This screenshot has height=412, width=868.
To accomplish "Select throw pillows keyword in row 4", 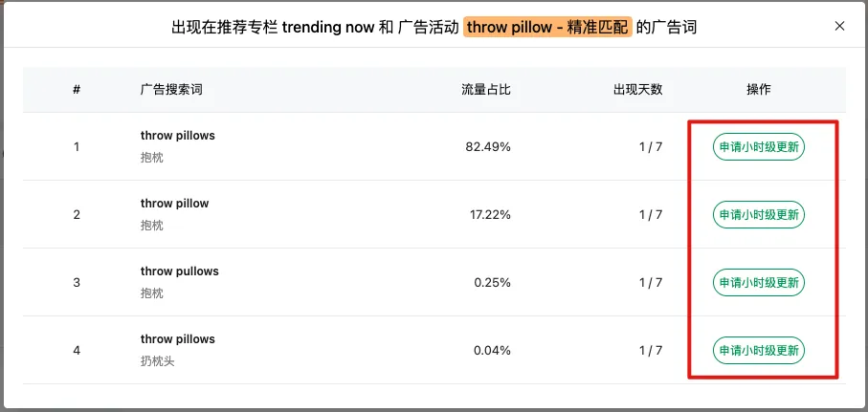I will [177, 339].
